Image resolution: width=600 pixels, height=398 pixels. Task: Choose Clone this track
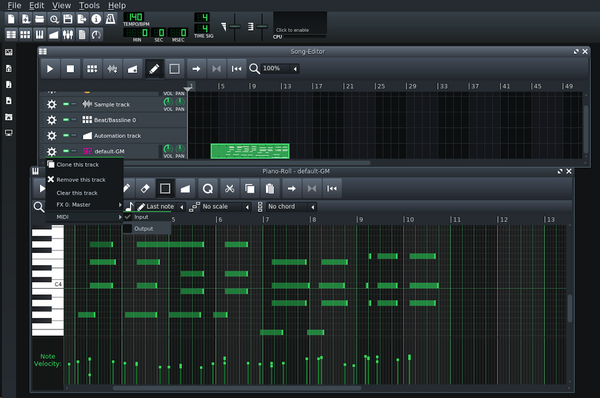(x=85, y=165)
